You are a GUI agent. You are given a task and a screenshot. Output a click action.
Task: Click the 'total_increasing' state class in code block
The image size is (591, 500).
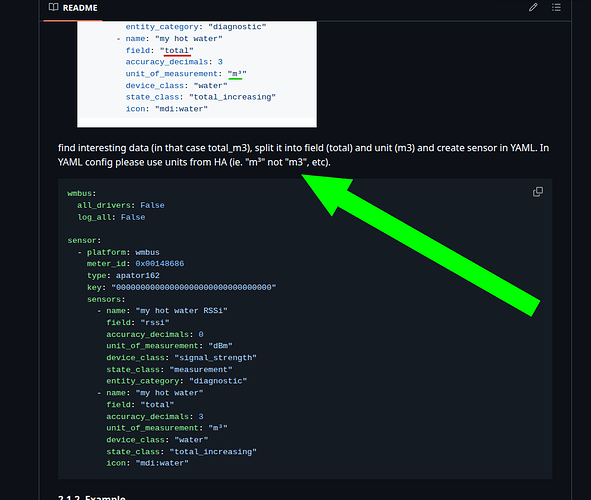coord(213,452)
